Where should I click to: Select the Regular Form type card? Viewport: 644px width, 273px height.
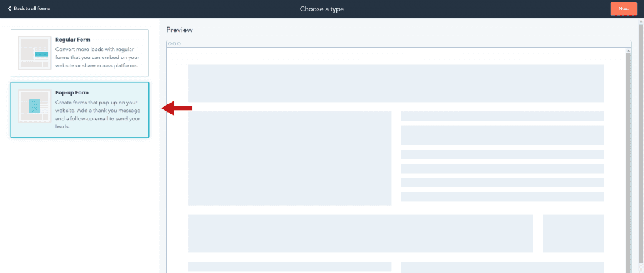[x=80, y=53]
